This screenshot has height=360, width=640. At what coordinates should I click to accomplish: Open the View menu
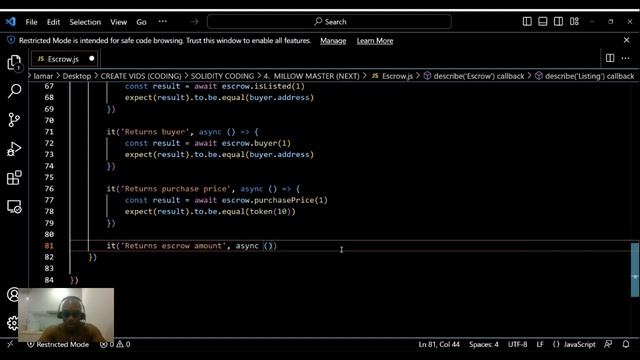pos(118,22)
